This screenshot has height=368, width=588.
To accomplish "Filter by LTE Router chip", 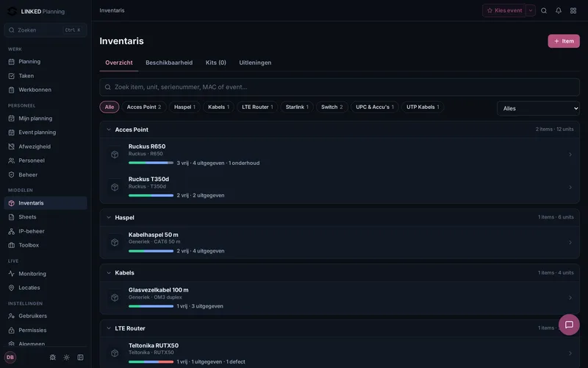I will (257, 107).
